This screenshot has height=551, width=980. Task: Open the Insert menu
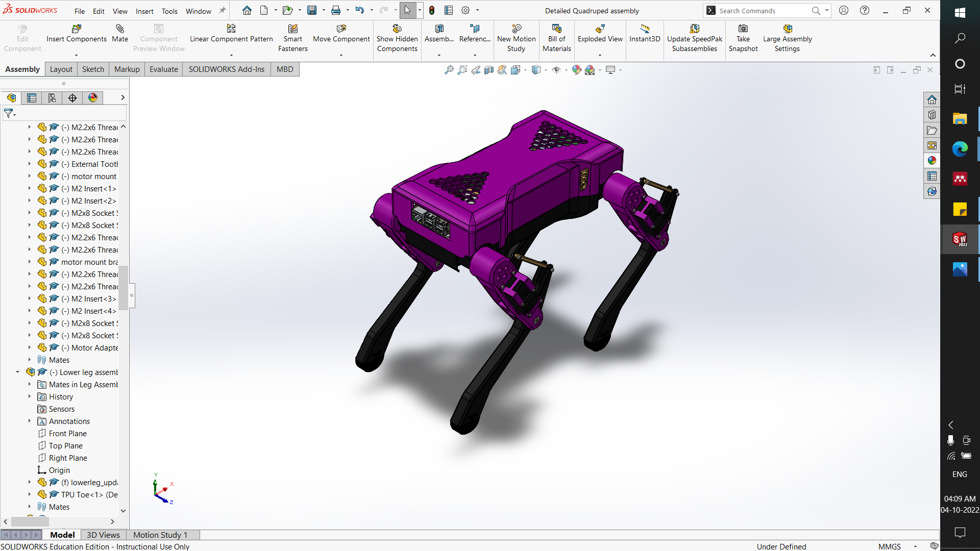144,11
